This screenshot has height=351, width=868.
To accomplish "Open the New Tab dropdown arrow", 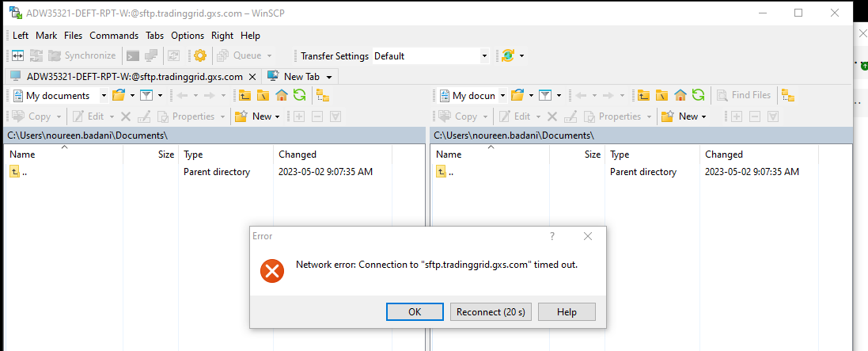I will coord(329,77).
